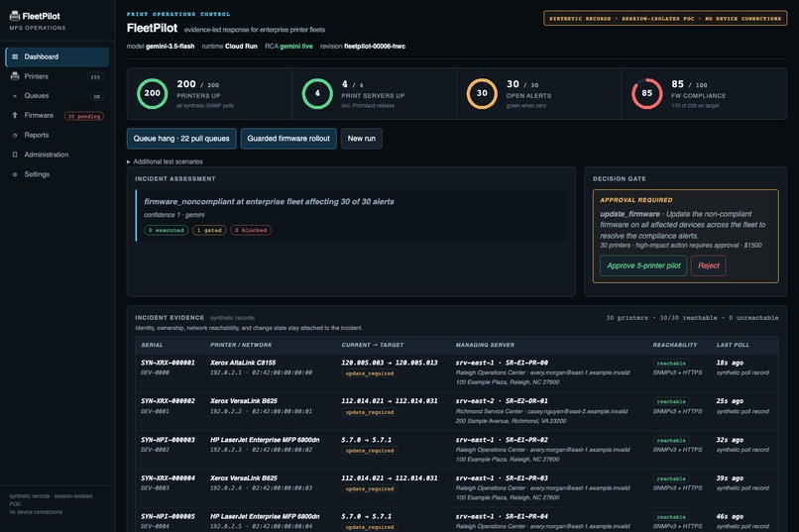Click the print servers up ring gauge
The image size is (799, 532).
[x=317, y=93]
